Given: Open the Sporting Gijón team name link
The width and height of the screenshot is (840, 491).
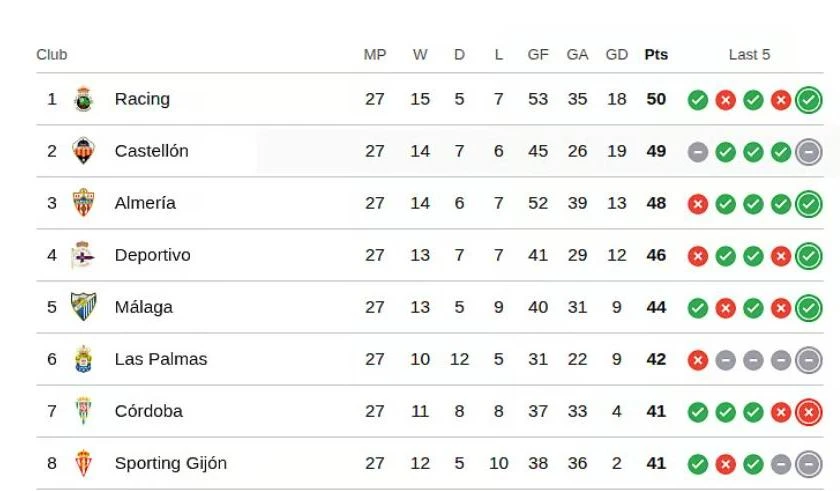Looking at the screenshot, I should (x=170, y=463).
